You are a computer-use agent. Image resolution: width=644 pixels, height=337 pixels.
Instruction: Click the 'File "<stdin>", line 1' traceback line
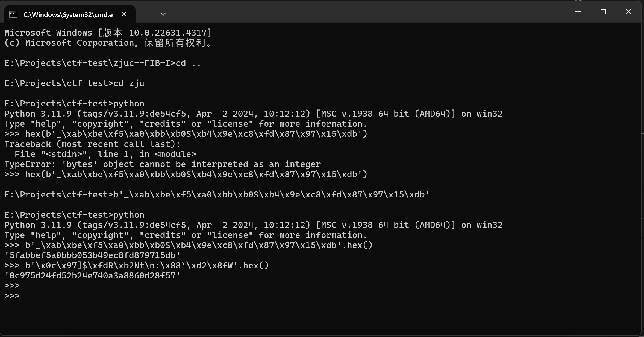[x=105, y=154]
